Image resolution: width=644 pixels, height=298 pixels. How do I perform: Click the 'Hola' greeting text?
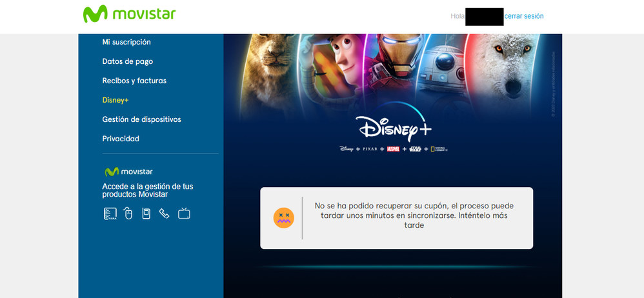[x=458, y=16]
